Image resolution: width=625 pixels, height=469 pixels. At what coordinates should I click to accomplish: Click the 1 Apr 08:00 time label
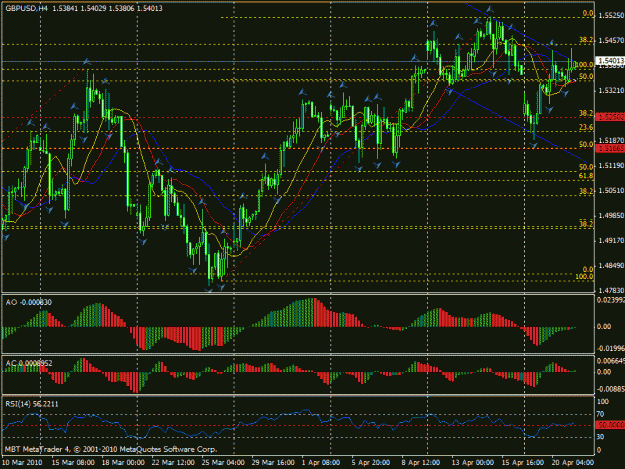coord(321,463)
